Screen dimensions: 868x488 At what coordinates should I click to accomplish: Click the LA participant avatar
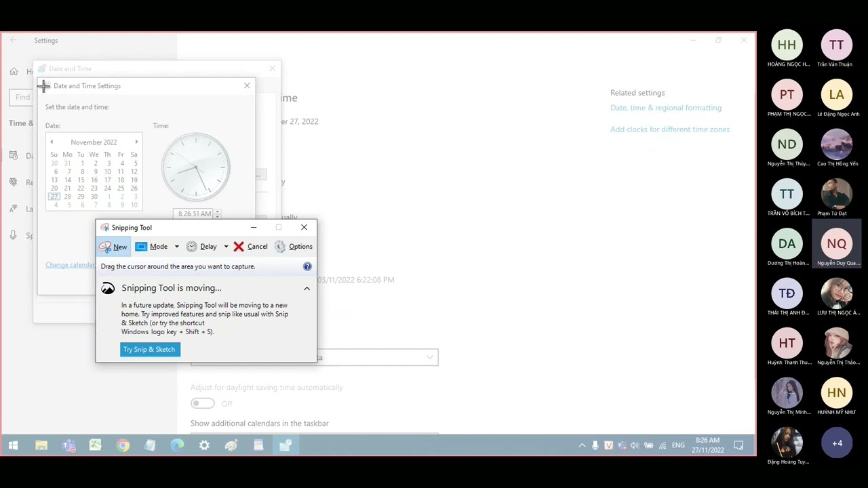click(837, 94)
